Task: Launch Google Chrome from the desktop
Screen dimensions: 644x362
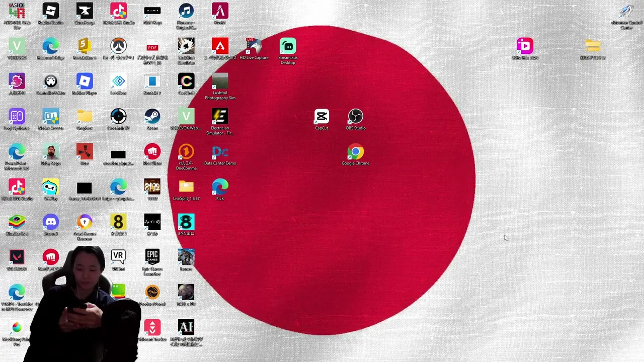Action: pos(356,152)
